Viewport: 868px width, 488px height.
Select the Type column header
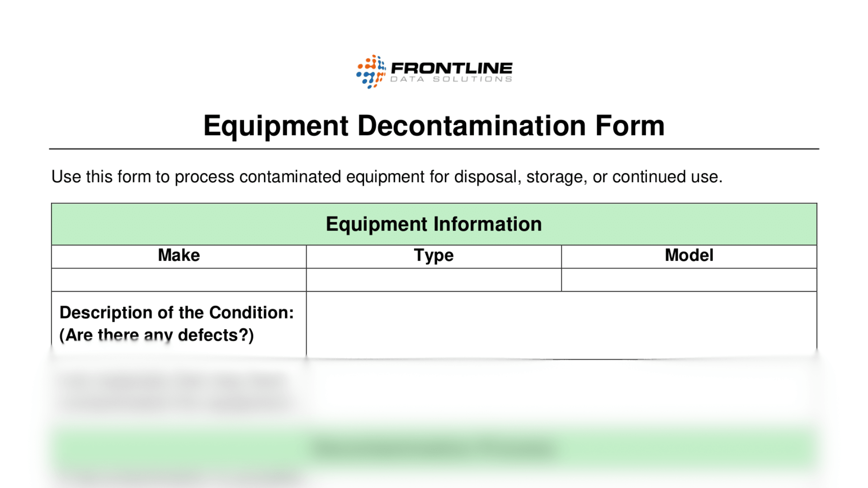434,256
